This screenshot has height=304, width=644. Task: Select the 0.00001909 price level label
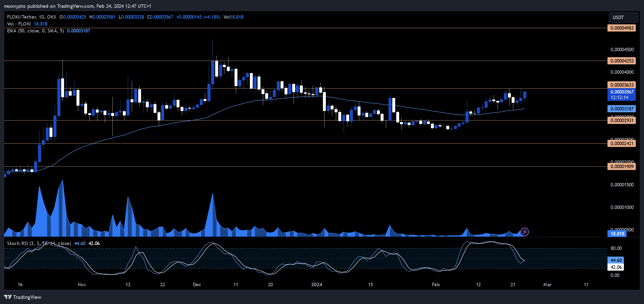(622, 167)
